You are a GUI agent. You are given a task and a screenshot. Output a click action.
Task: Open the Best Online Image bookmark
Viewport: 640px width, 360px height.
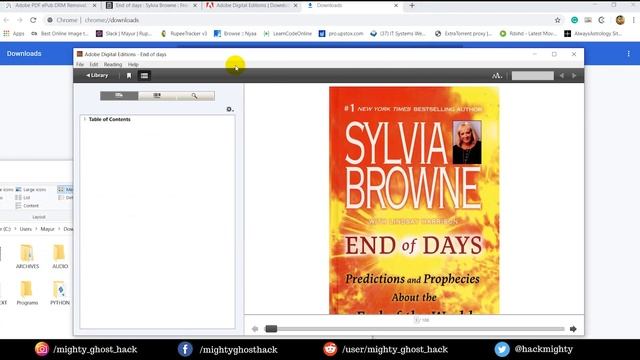pyautogui.click(x=60, y=33)
